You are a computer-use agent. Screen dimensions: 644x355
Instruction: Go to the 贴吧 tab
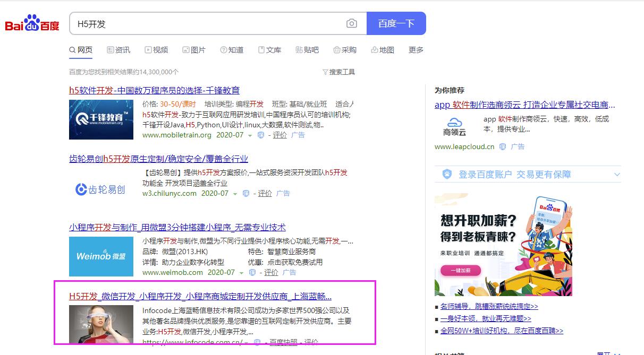(307, 50)
